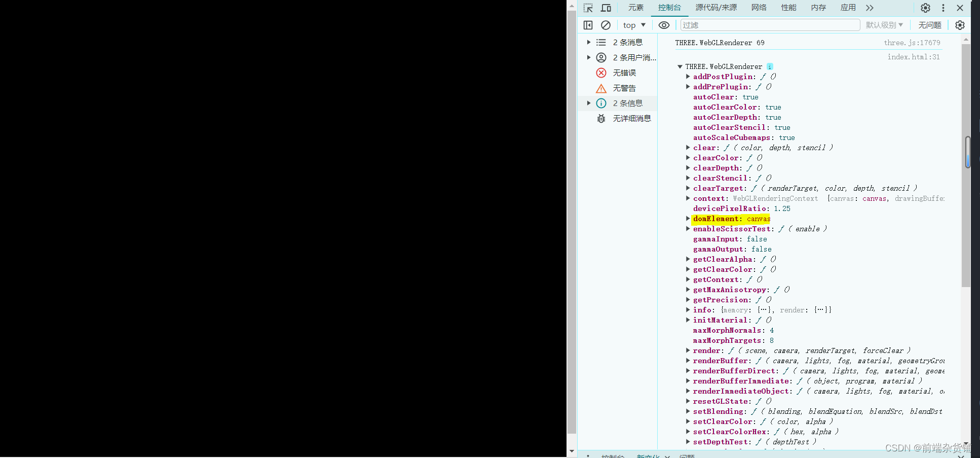Select the 无警告 sidebar filter
980x458 pixels.
coord(618,88)
